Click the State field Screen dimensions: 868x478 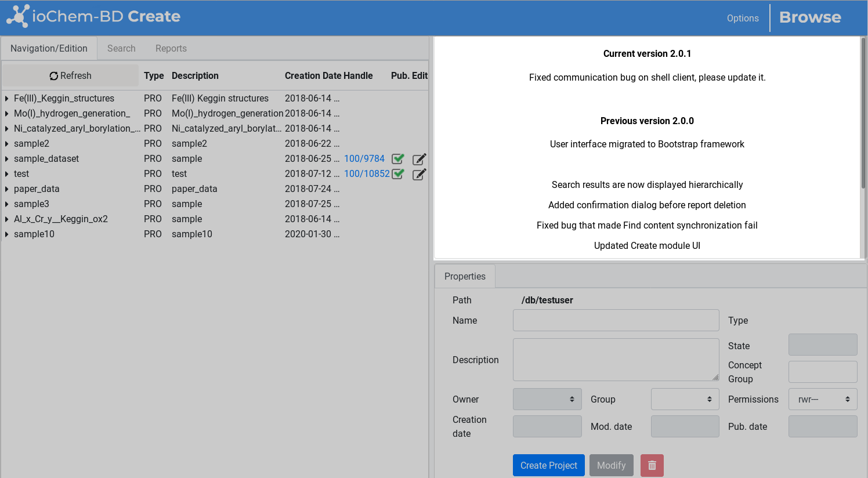coord(823,345)
